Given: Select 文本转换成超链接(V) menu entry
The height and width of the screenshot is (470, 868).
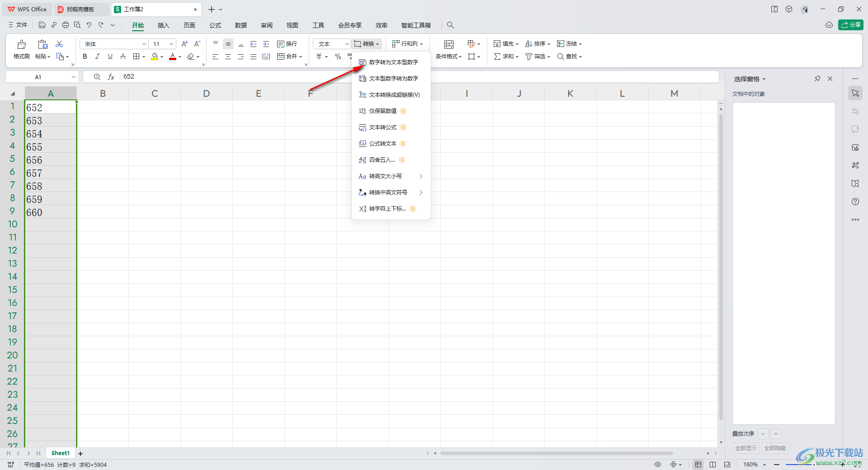Looking at the screenshot, I should 391,95.
